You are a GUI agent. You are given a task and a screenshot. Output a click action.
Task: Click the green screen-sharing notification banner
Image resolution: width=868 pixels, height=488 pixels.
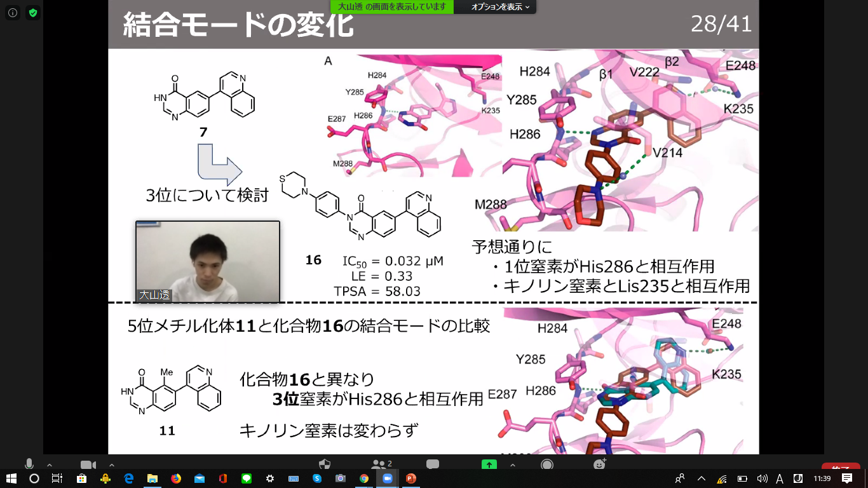[x=392, y=7]
